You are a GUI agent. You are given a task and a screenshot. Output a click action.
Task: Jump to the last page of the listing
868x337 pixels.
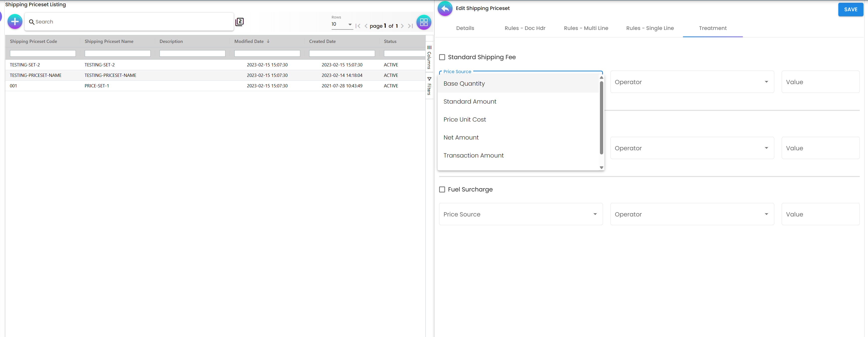(410, 26)
